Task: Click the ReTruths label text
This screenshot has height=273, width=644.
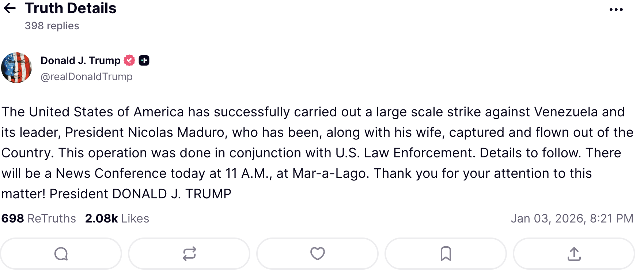Action: pyautogui.click(x=52, y=218)
